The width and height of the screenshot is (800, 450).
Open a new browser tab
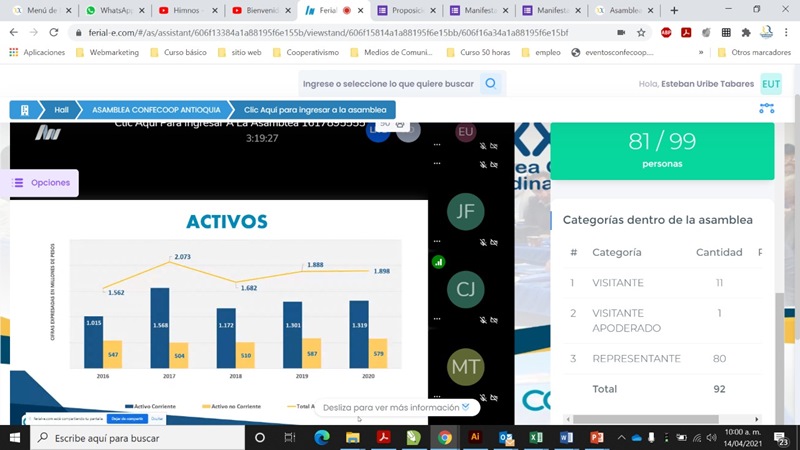674,10
